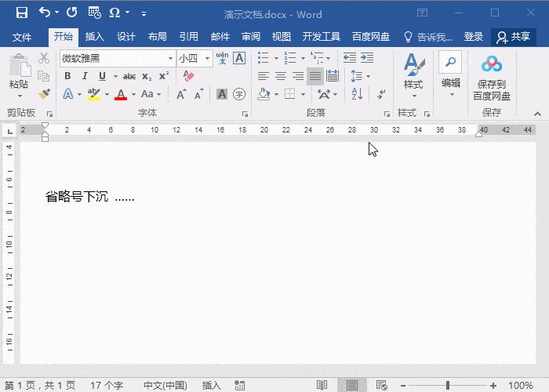The image size is (549, 392).
Task: Switch to the 审阅 tab
Action: [x=251, y=37]
